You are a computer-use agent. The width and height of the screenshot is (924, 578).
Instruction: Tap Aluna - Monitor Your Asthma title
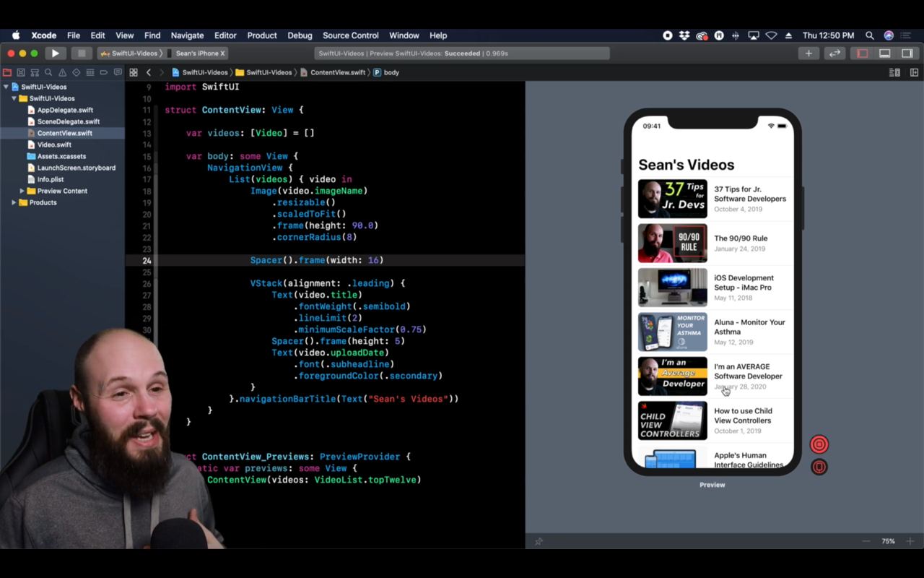point(749,327)
